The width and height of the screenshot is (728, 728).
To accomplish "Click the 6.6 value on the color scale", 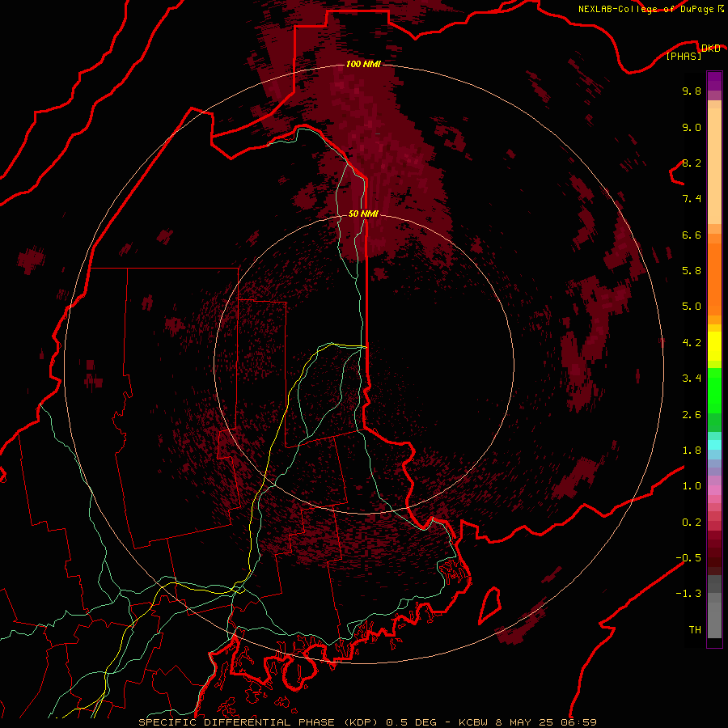I will tap(692, 235).
